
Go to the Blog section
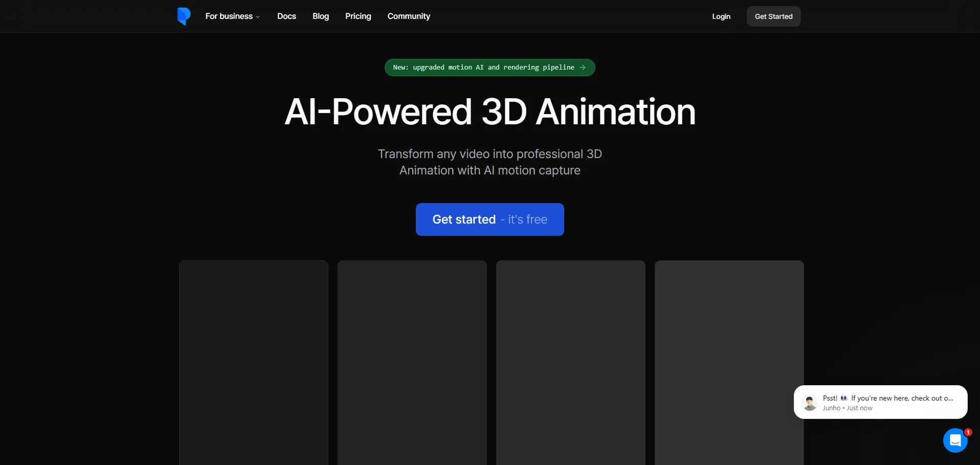pos(321,16)
